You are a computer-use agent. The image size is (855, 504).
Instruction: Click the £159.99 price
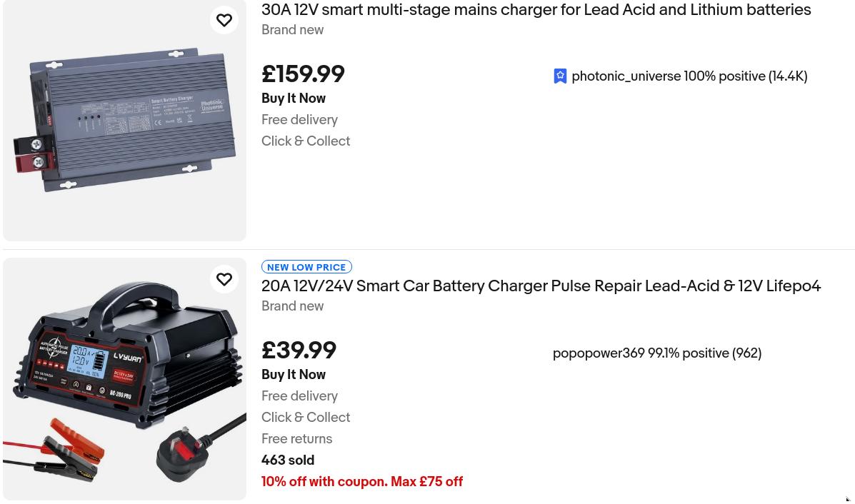(x=303, y=74)
